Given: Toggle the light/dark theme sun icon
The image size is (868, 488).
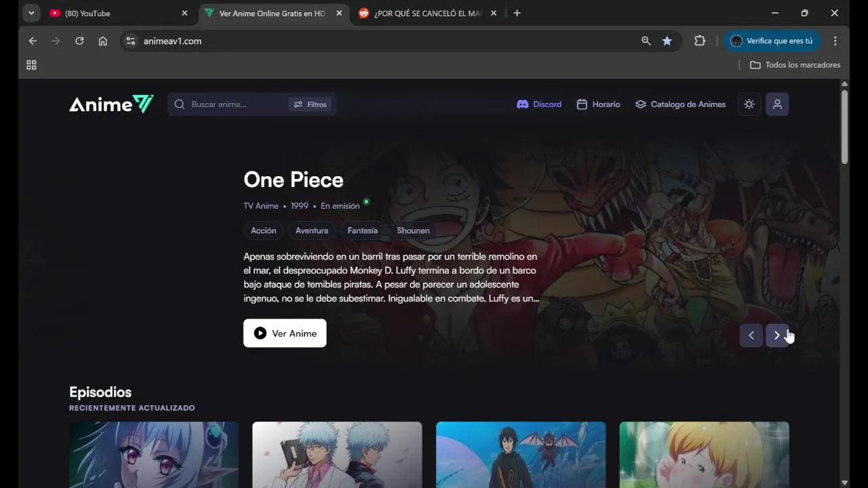Looking at the screenshot, I should (749, 104).
